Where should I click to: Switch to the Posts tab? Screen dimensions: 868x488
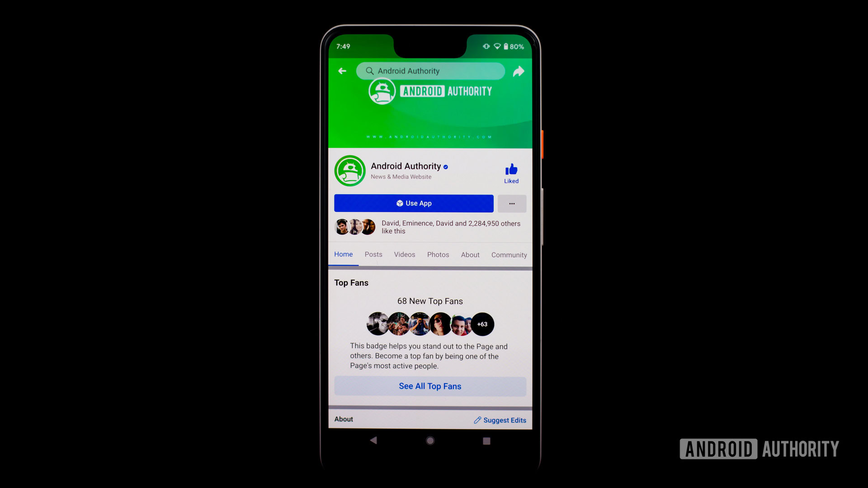373,254
